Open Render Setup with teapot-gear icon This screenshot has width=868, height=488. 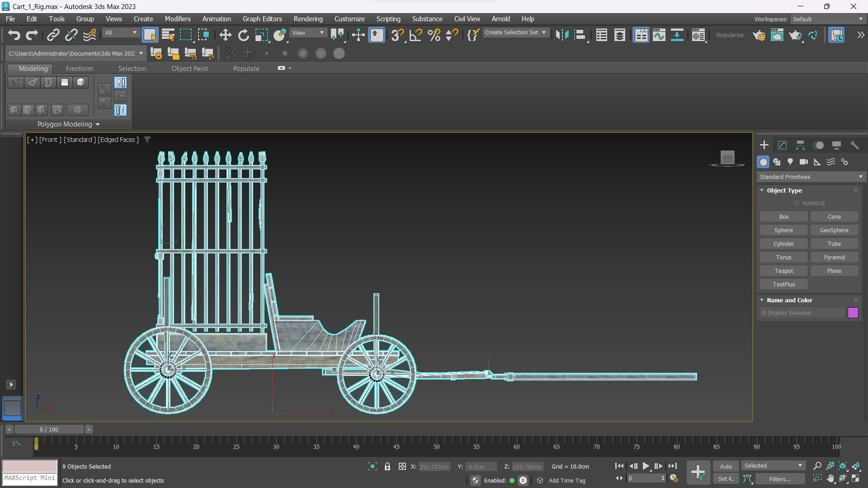coord(759,35)
